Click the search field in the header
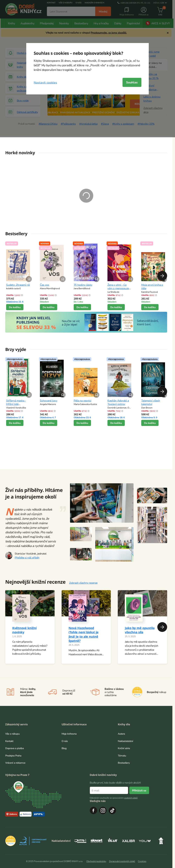 coord(71,12)
